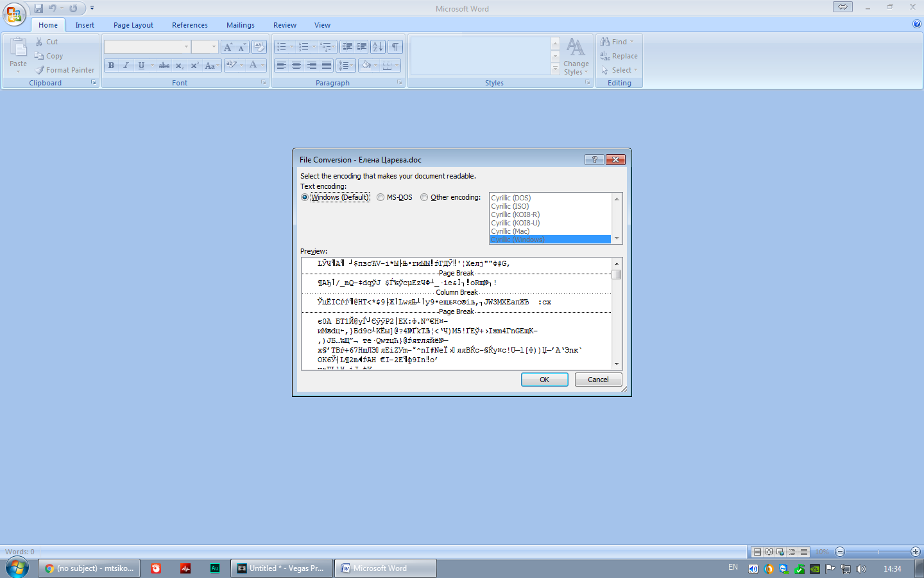Customize Quick Access Toolbar dropdown arrow
924x578 pixels.
tap(92, 8)
